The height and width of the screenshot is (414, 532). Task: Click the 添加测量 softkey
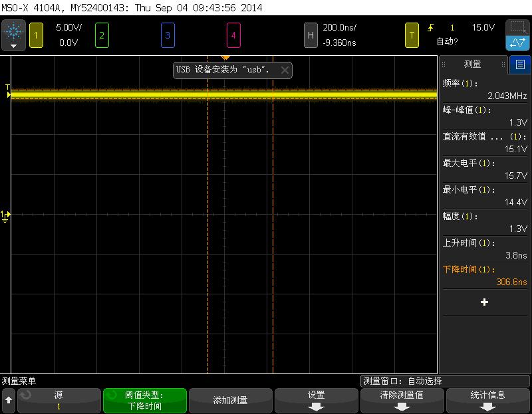pyautogui.click(x=230, y=401)
